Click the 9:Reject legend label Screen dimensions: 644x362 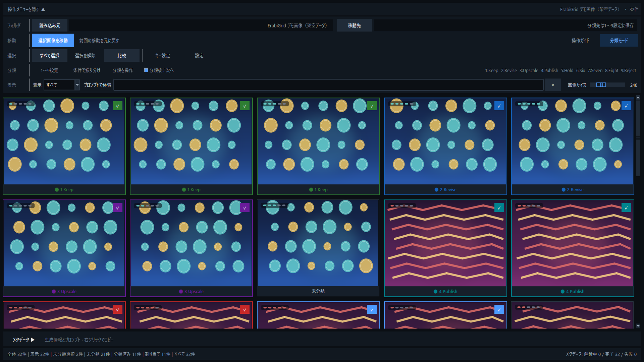tap(628, 70)
